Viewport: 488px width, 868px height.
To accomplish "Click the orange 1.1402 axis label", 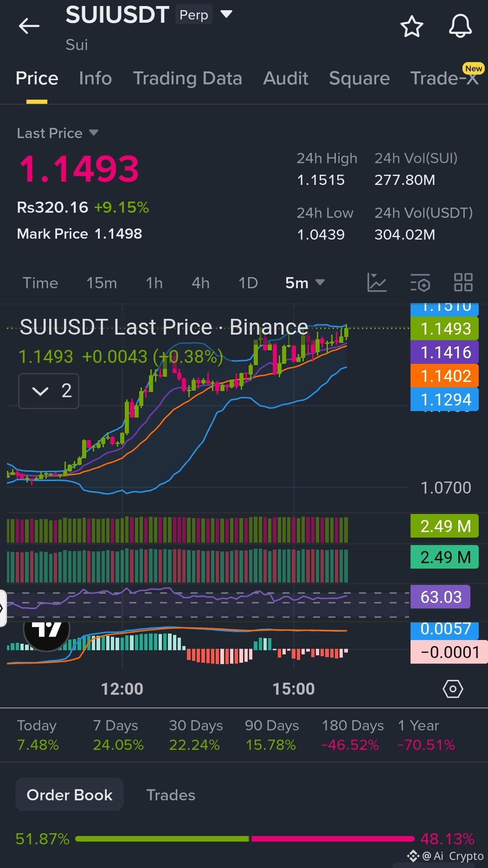I will coord(444,376).
